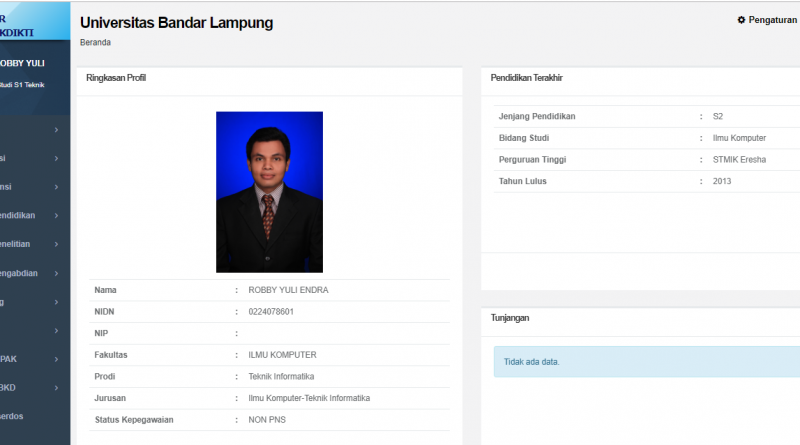800x445 pixels.
Task: Click the Perguruan Tinggi label
Action: tap(532, 160)
